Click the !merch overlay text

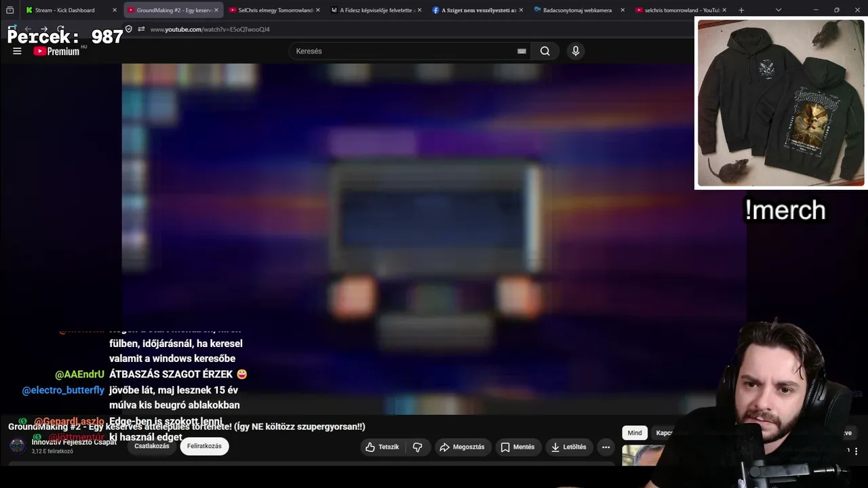pos(785,210)
